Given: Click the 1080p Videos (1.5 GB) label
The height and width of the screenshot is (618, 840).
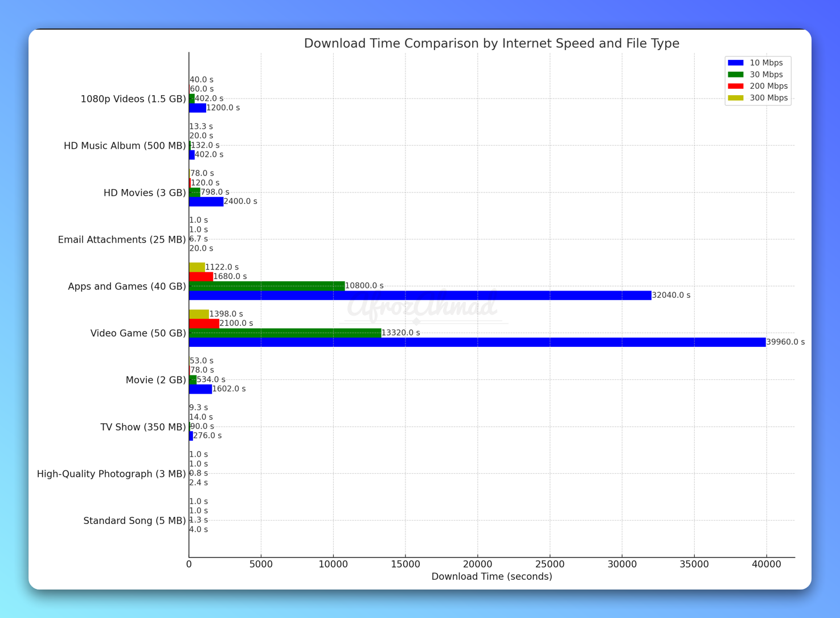Looking at the screenshot, I should click(133, 99).
